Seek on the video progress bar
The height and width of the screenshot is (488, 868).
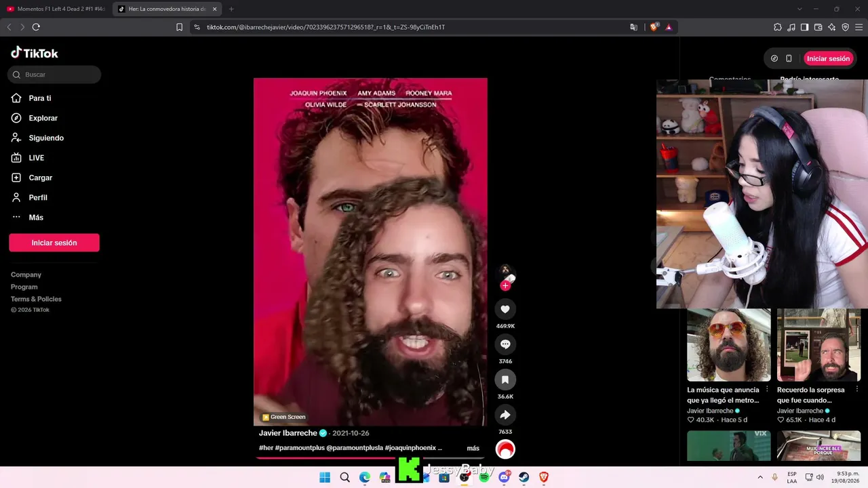(x=370, y=458)
